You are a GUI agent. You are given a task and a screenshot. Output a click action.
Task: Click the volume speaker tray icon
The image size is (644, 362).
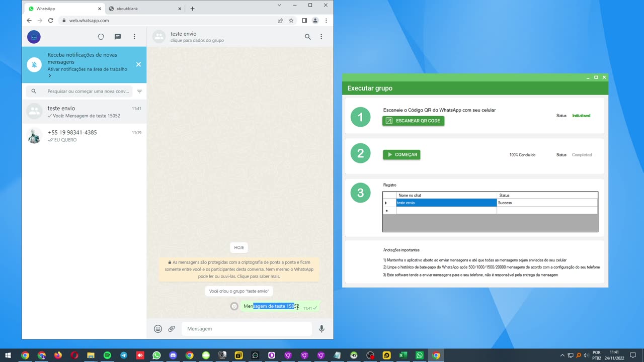pyautogui.click(x=586, y=355)
